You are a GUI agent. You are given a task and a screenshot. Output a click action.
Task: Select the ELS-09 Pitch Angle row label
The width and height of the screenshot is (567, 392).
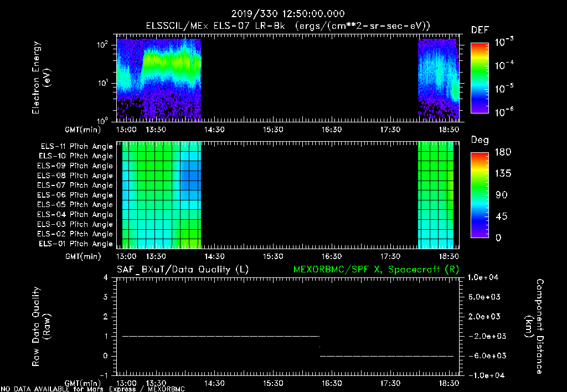tap(75, 166)
